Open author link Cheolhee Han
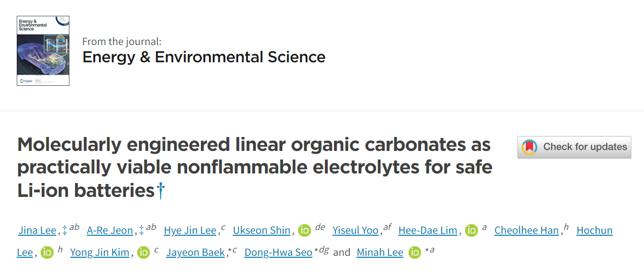Screen dimensions: 644x275 pos(527,230)
